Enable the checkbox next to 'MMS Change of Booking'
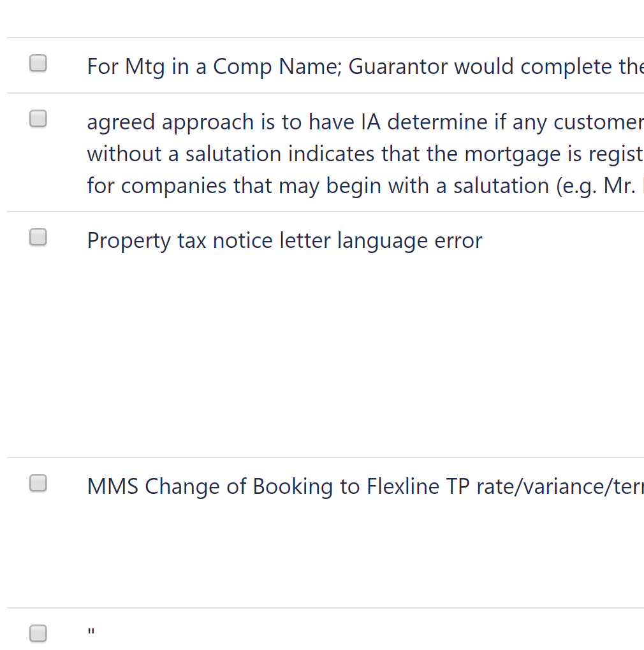The image size is (644, 650). click(x=38, y=483)
